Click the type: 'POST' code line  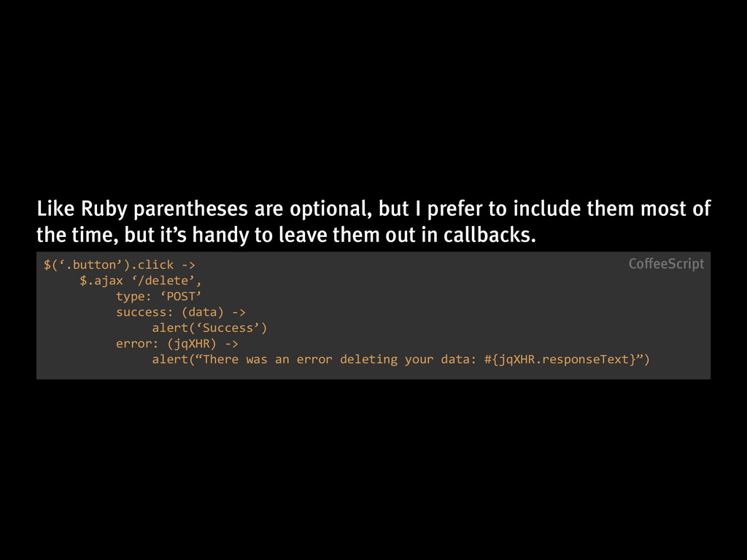[x=158, y=296]
